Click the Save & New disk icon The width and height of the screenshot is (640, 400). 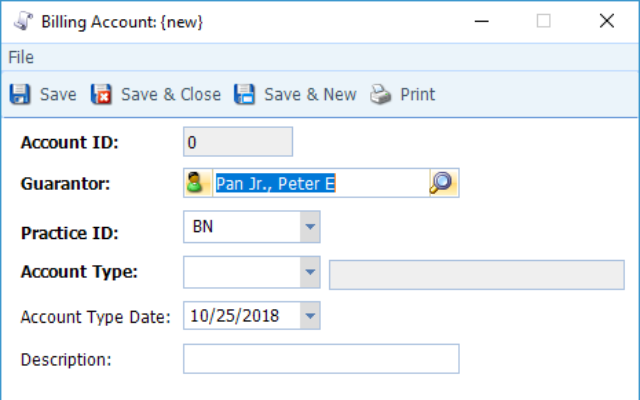point(244,94)
